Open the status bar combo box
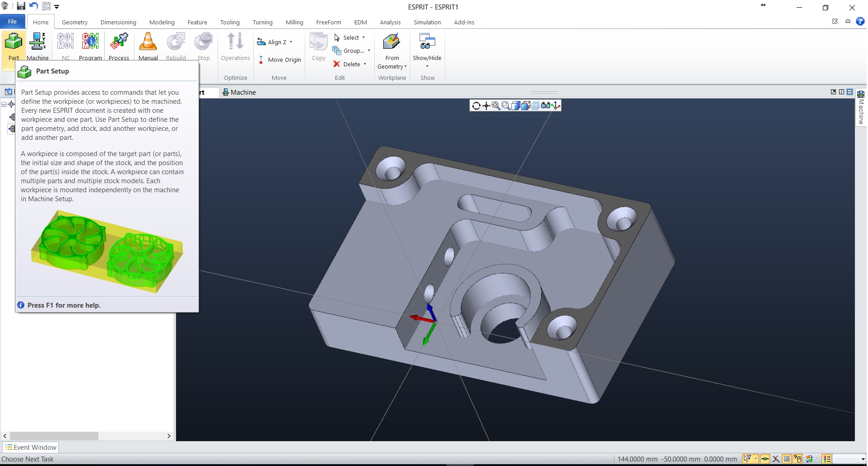The image size is (868, 466). point(849,459)
